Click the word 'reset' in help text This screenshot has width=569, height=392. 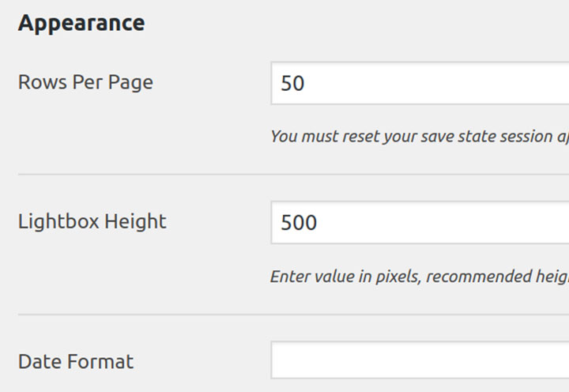(x=361, y=137)
